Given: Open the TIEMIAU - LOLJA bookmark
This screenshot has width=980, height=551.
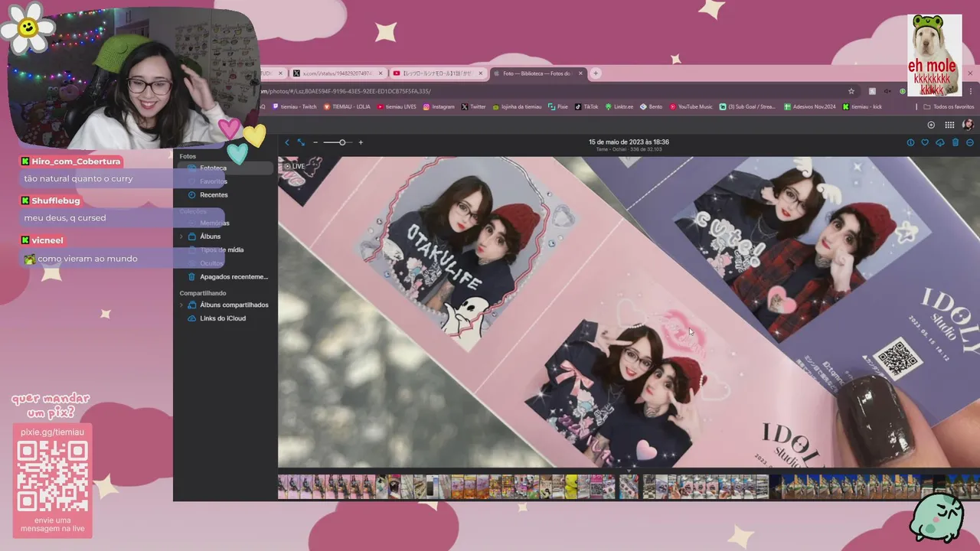Looking at the screenshot, I should point(347,107).
